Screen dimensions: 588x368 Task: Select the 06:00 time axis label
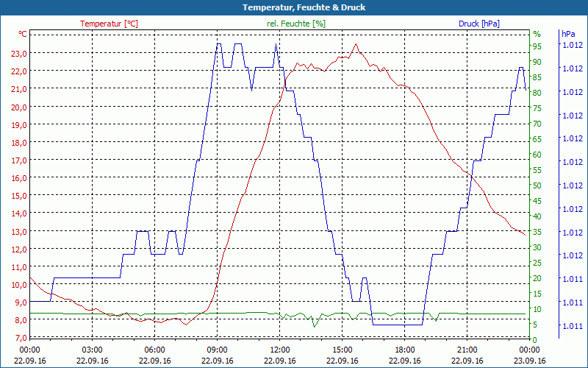point(155,350)
